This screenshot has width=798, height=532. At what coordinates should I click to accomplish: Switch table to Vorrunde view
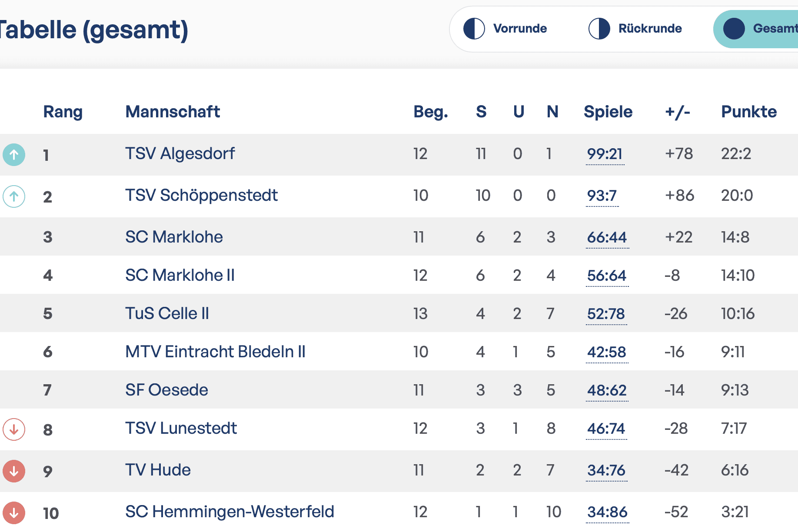click(519, 29)
